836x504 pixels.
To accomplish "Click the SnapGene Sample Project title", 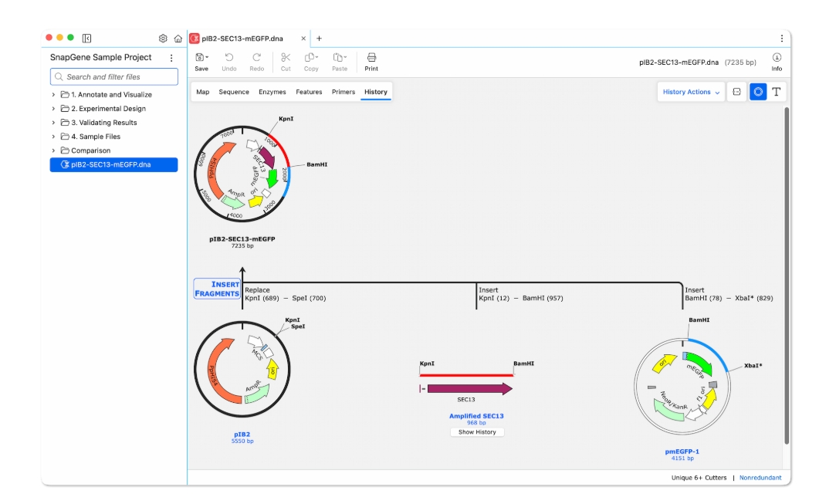I will 101,57.
